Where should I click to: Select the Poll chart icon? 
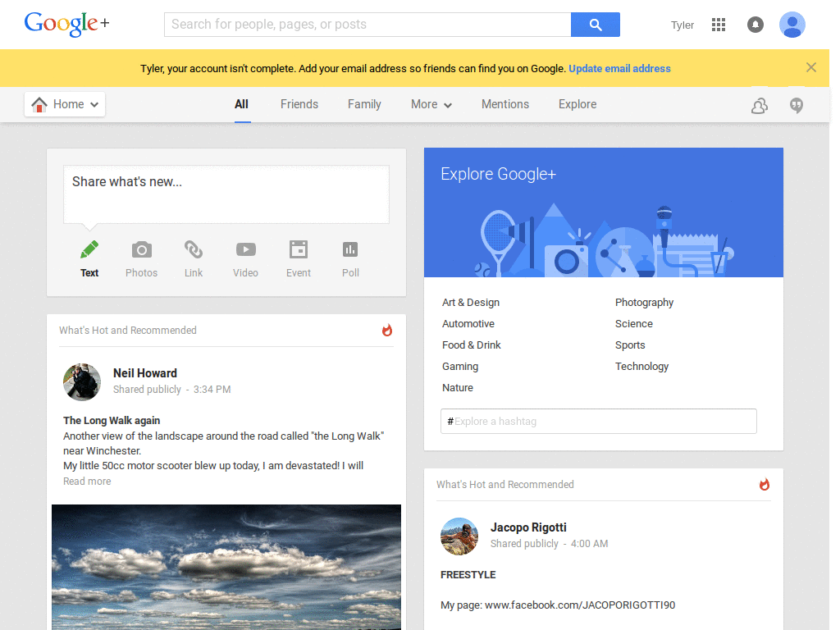[350, 249]
